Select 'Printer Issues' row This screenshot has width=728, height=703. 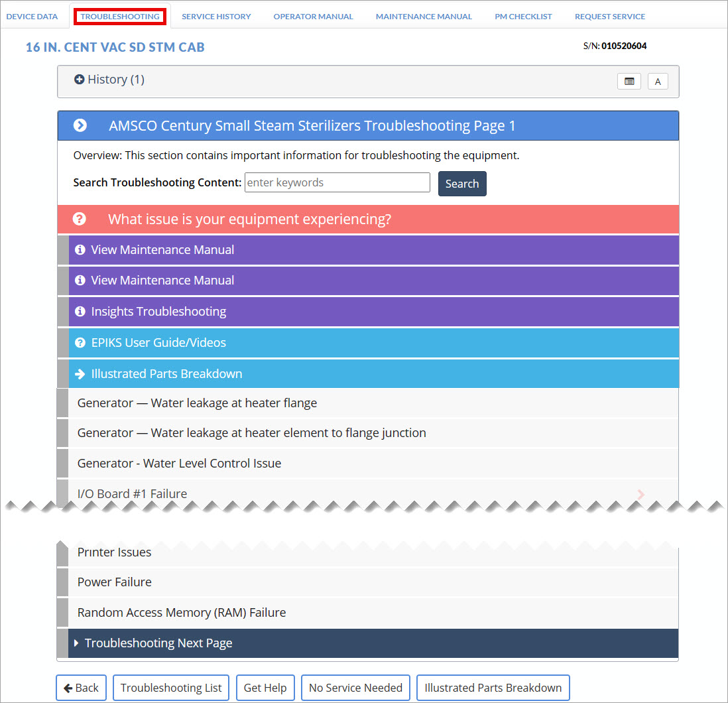coord(373,554)
